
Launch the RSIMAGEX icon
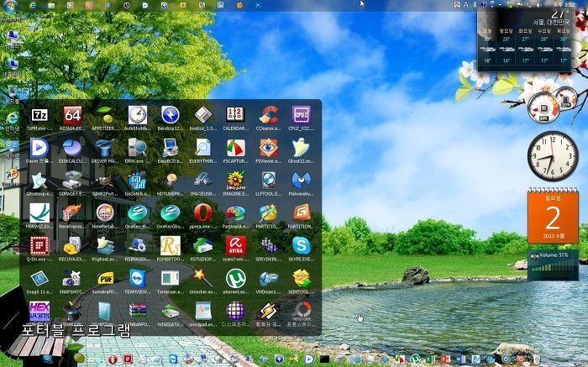[138, 245]
